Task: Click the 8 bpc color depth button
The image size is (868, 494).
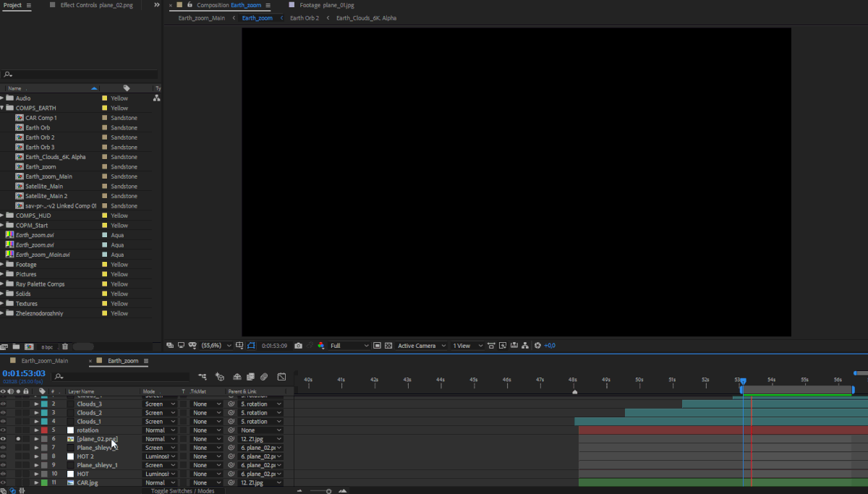Action: (x=47, y=347)
